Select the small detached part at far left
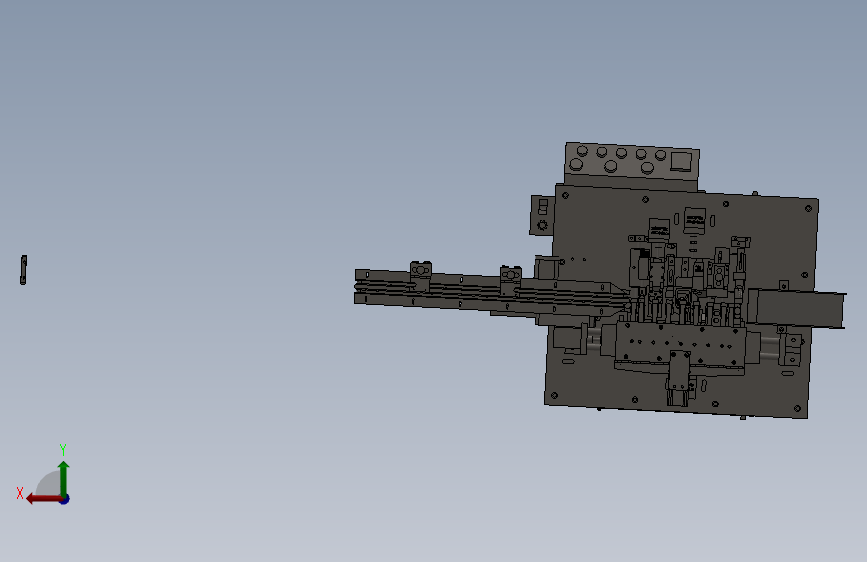The width and height of the screenshot is (867, 562). click(23, 270)
